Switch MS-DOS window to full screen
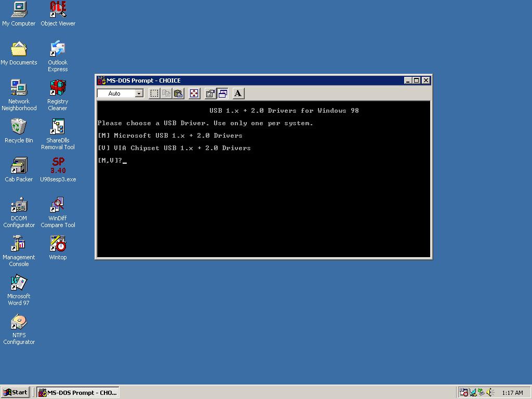Image resolution: width=532 pixels, height=399 pixels. pyautogui.click(x=194, y=94)
